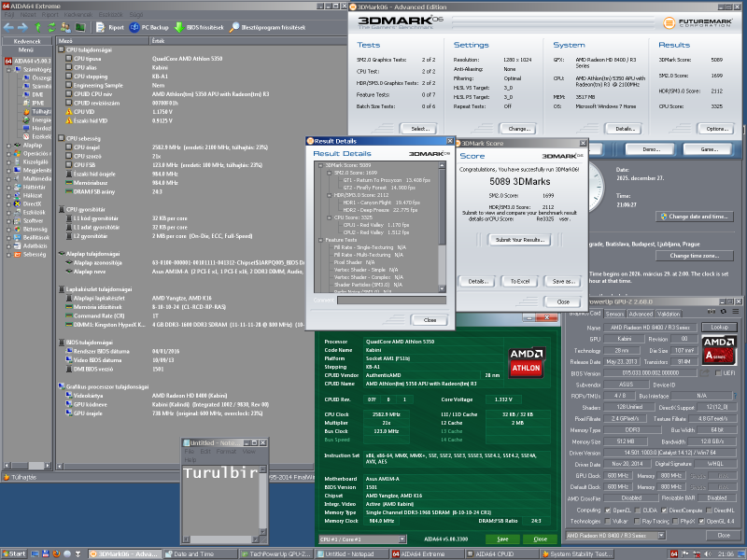Screen dimensions: 747x560
Task: Click the Submit Your Results button
Action: tap(521, 240)
